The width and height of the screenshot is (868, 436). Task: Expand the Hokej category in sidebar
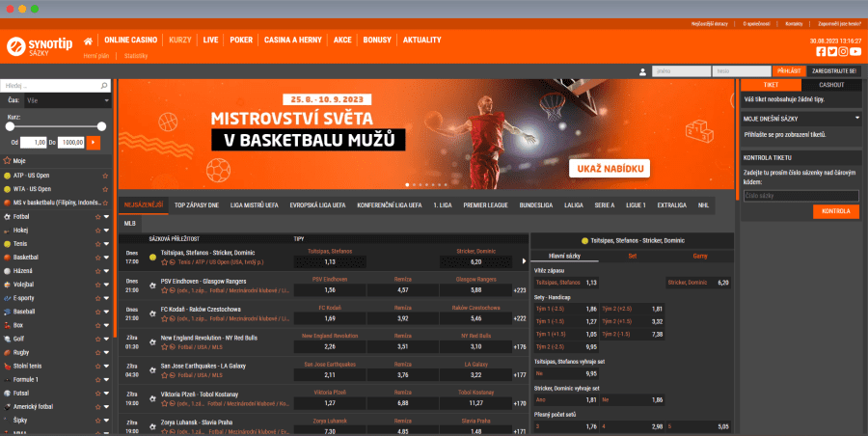click(x=106, y=231)
